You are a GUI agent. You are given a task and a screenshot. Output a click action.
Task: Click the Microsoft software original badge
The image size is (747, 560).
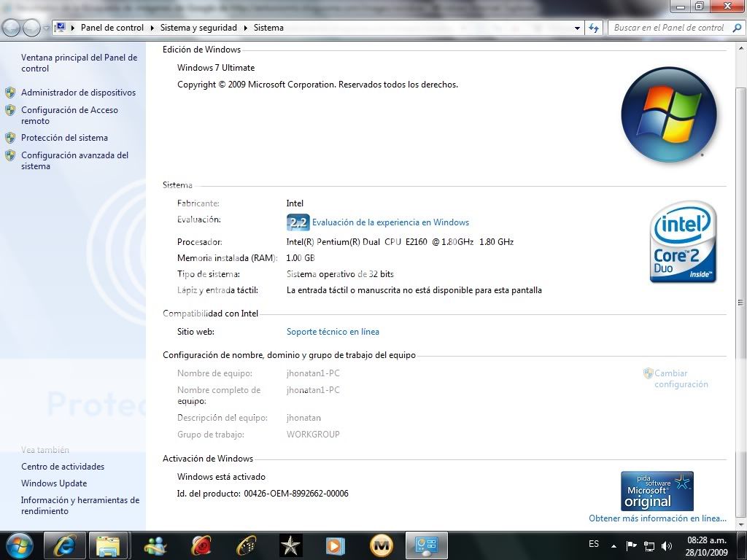657,491
